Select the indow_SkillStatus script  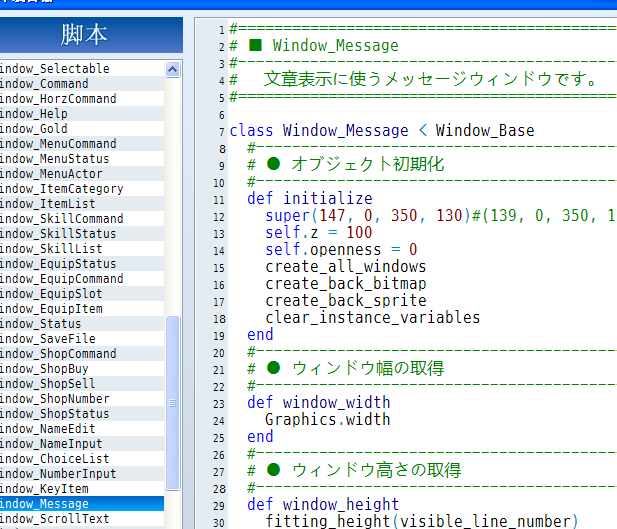82,233
